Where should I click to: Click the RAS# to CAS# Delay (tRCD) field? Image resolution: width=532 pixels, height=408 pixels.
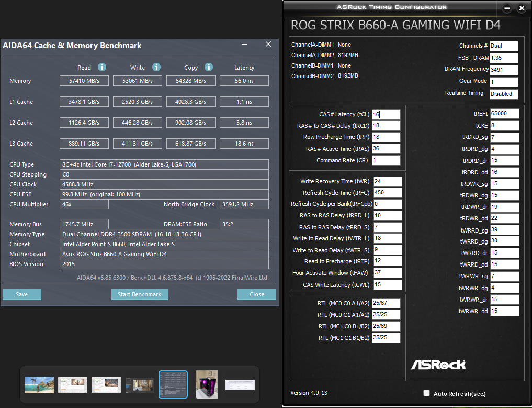386,126
